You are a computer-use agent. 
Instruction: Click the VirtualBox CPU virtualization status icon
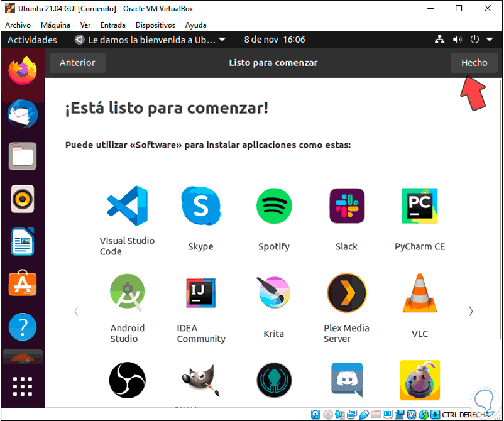tap(412, 414)
